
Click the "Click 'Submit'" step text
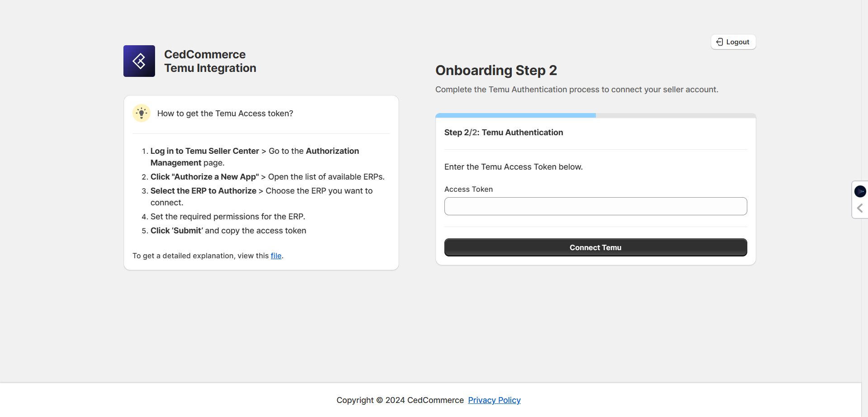228,231
